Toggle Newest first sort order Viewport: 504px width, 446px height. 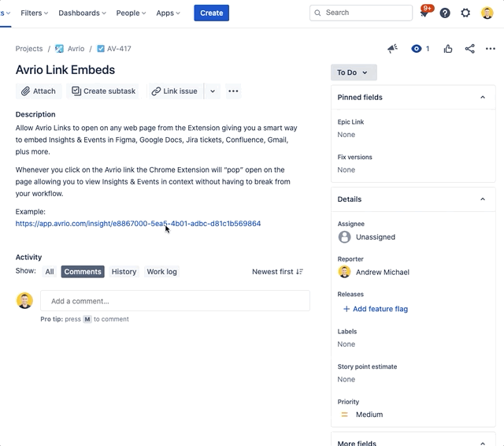[x=278, y=272]
